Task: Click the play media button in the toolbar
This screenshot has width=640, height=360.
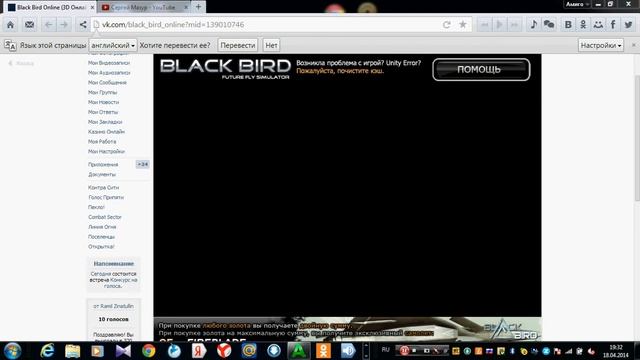Action: [x=499, y=25]
